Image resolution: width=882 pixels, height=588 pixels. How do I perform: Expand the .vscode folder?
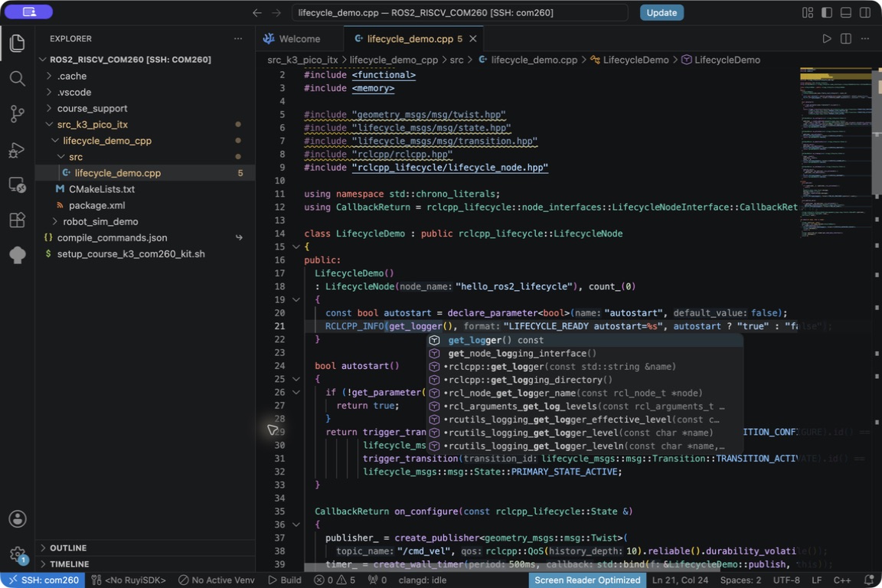145,93
